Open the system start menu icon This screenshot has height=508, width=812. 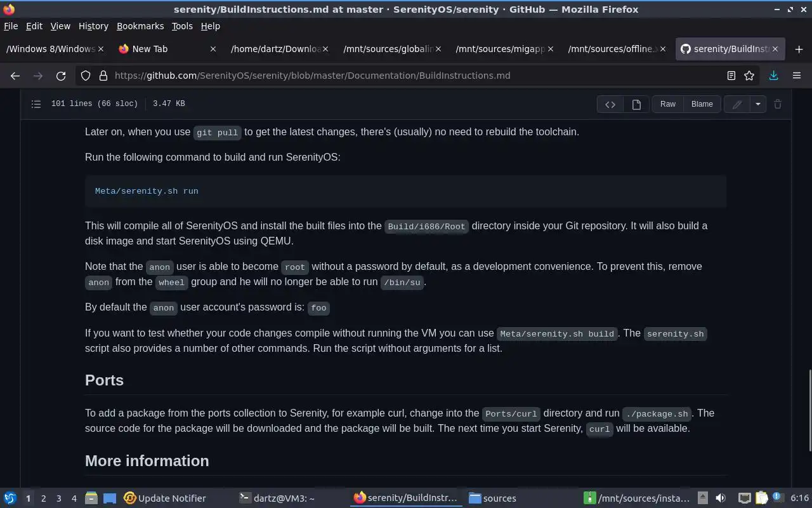pyautogui.click(x=10, y=498)
